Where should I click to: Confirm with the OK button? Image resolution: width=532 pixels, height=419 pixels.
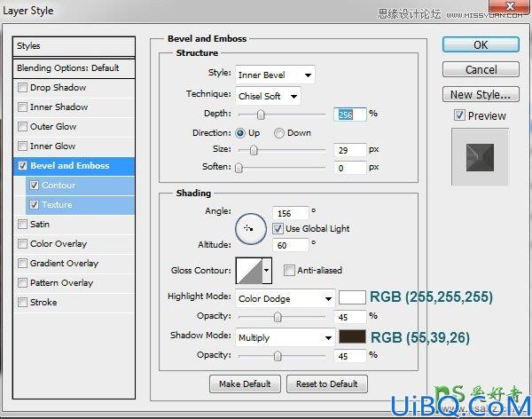pyautogui.click(x=481, y=45)
